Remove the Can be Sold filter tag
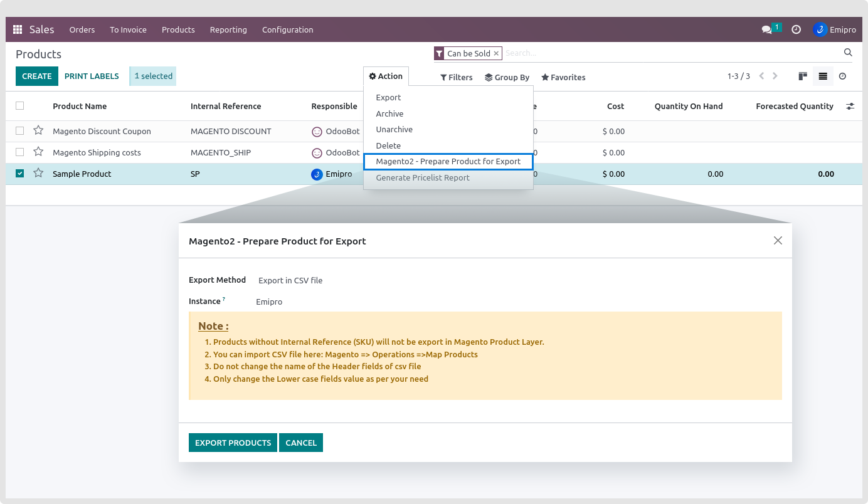The height and width of the screenshot is (504, 868). coord(496,53)
